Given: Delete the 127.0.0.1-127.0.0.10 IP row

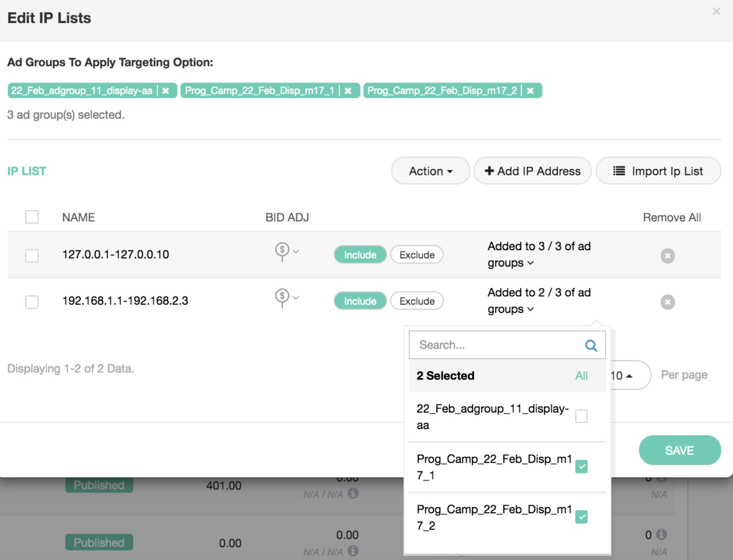Looking at the screenshot, I should tap(667, 256).
